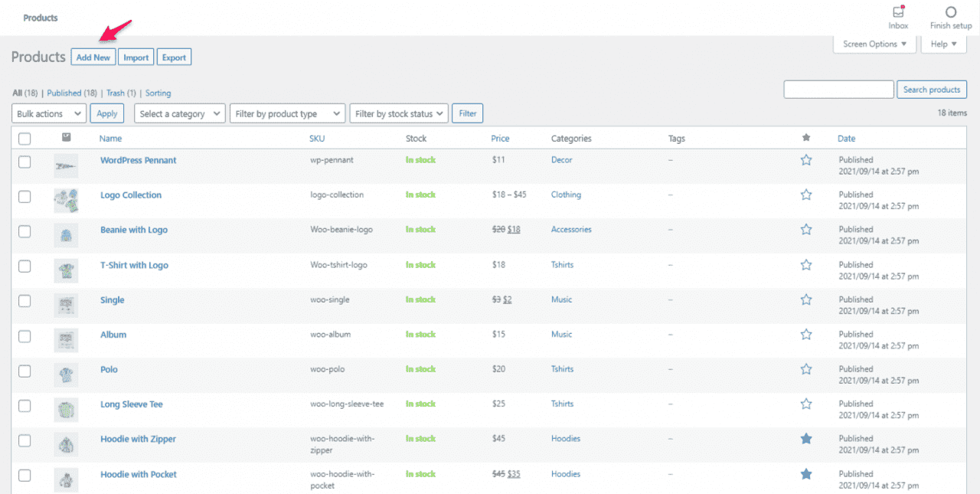Select the Long Sleeve Tee checkbox

click(24, 405)
